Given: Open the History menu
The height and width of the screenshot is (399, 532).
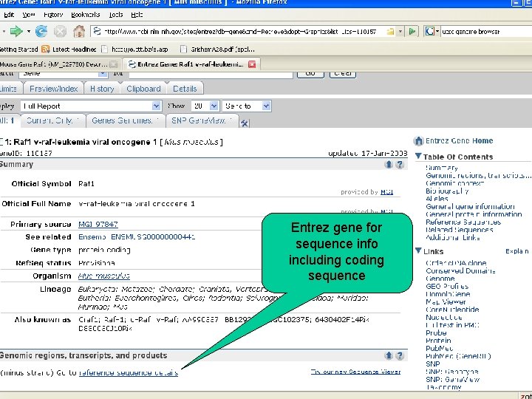Looking at the screenshot, I should (x=53, y=15).
